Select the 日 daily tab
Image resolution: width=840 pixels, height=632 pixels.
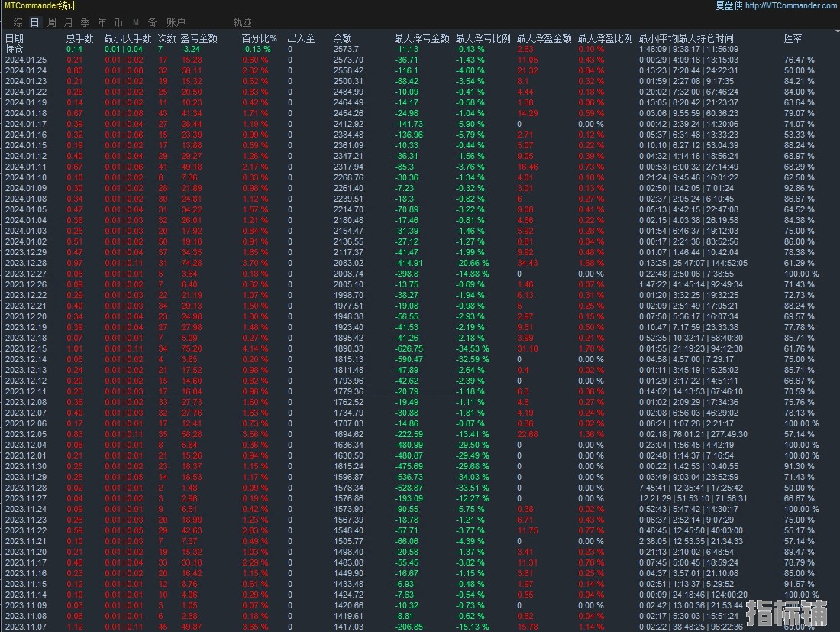coord(34,22)
